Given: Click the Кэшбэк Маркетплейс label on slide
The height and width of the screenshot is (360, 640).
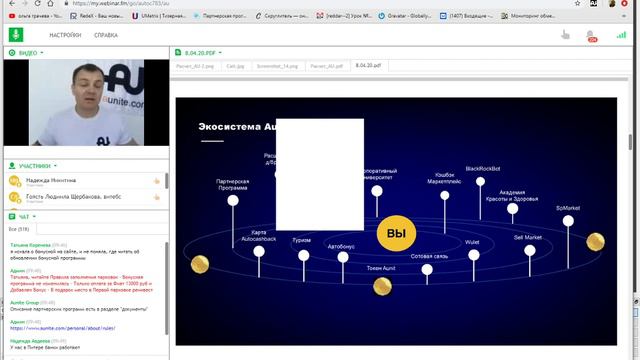Looking at the screenshot, I should [x=444, y=178].
